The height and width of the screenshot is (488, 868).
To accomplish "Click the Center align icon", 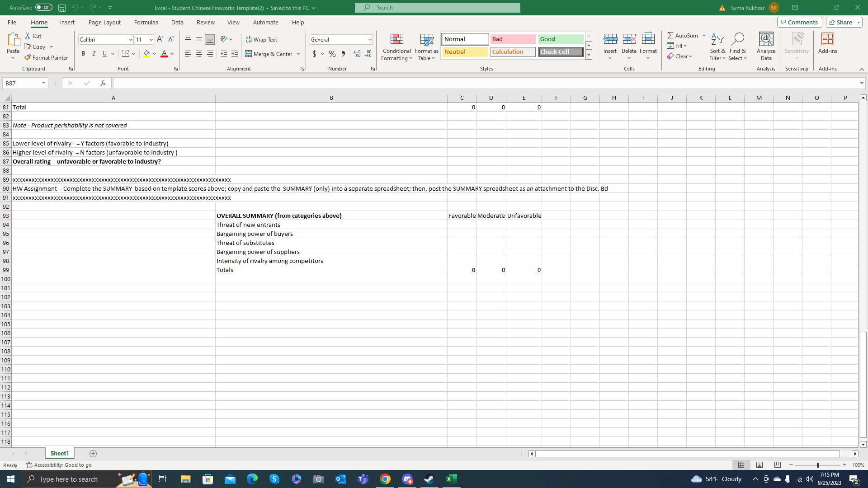I will pyautogui.click(x=199, y=54).
